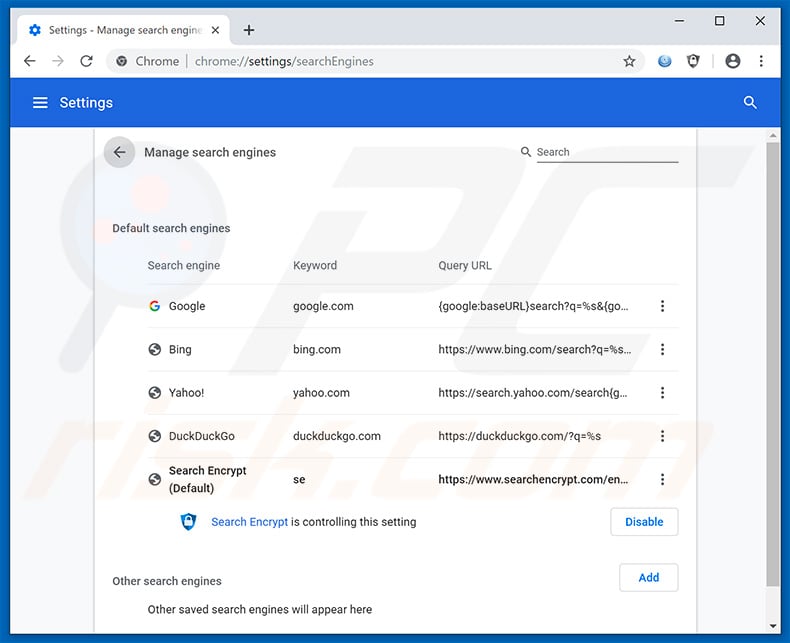Screen dimensions: 790x643
Task: Click the globe icon beside Search Encrypt
Action: click(155, 479)
